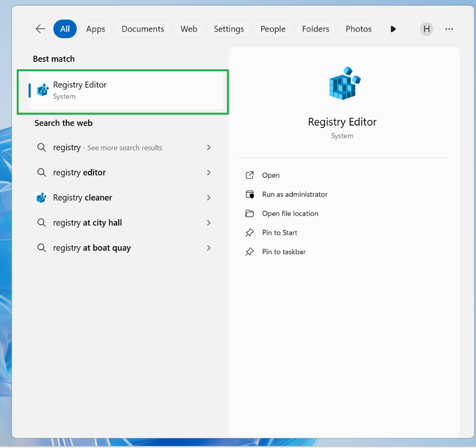
Task: Switch to the Documents filter tab
Action: tap(143, 29)
